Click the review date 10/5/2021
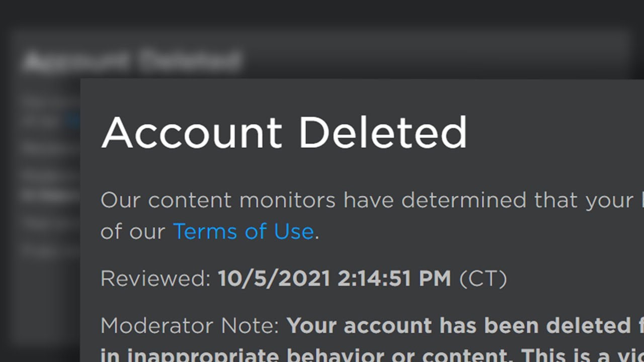 274,279
